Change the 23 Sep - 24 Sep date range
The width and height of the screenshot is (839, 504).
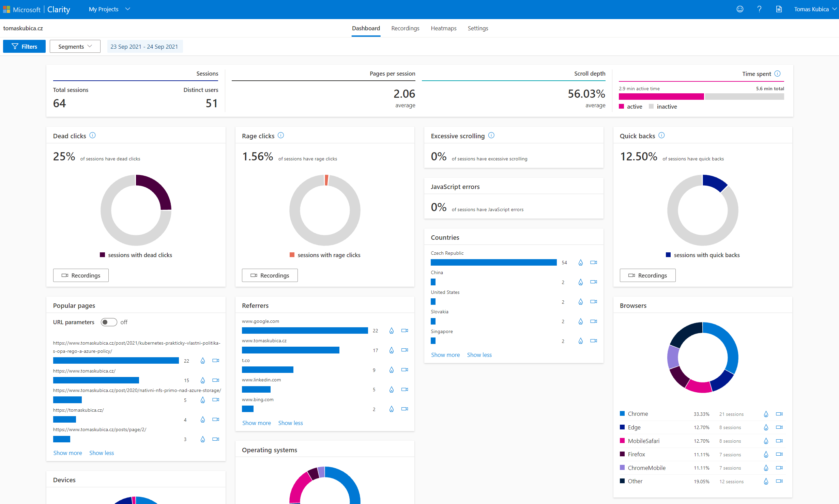tap(144, 47)
